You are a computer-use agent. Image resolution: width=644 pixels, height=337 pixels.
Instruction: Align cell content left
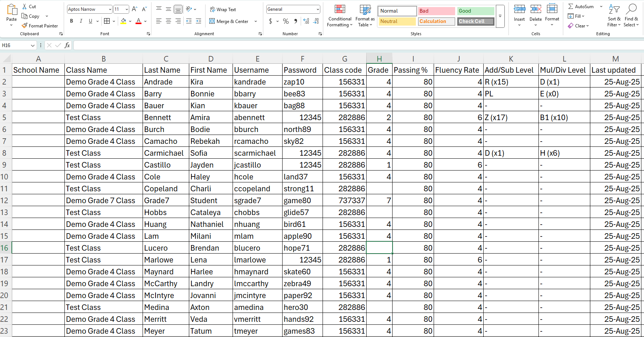[159, 21]
